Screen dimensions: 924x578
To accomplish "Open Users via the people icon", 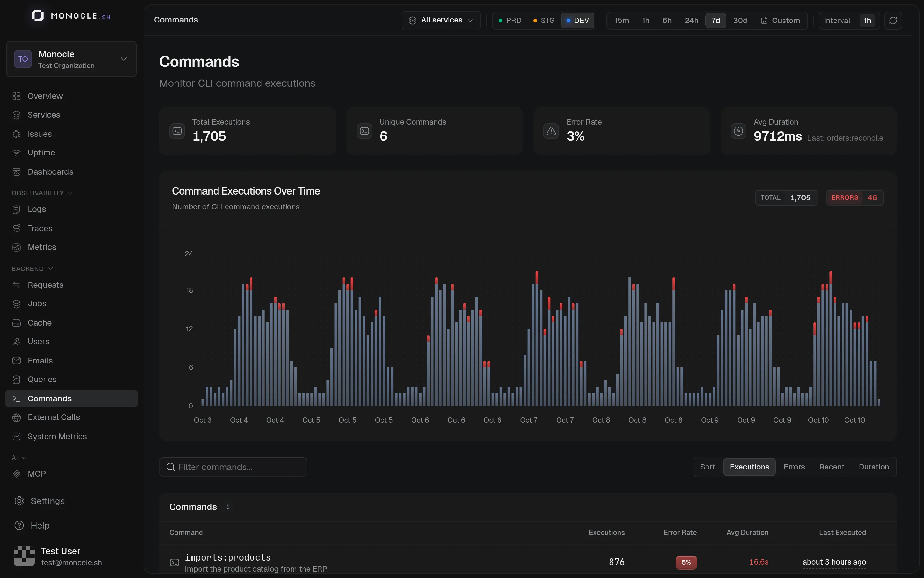I will pos(16,342).
